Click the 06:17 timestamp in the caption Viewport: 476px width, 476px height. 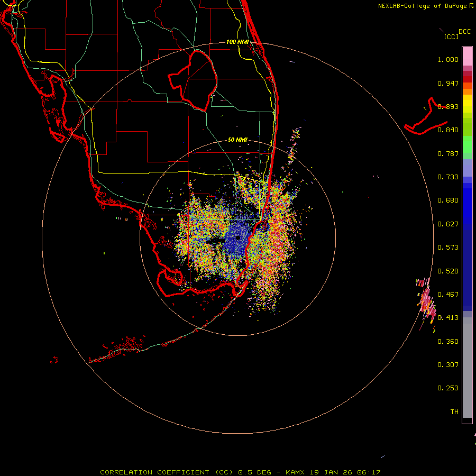pos(369,472)
